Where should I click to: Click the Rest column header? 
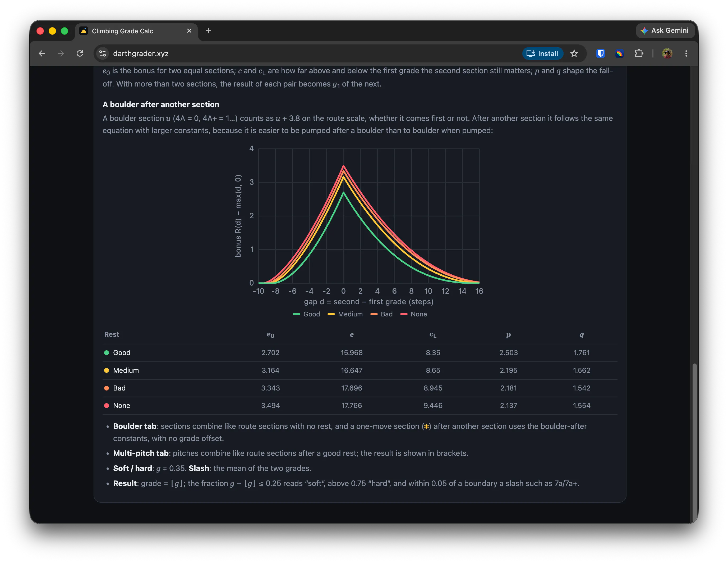pyautogui.click(x=111, y=334)
